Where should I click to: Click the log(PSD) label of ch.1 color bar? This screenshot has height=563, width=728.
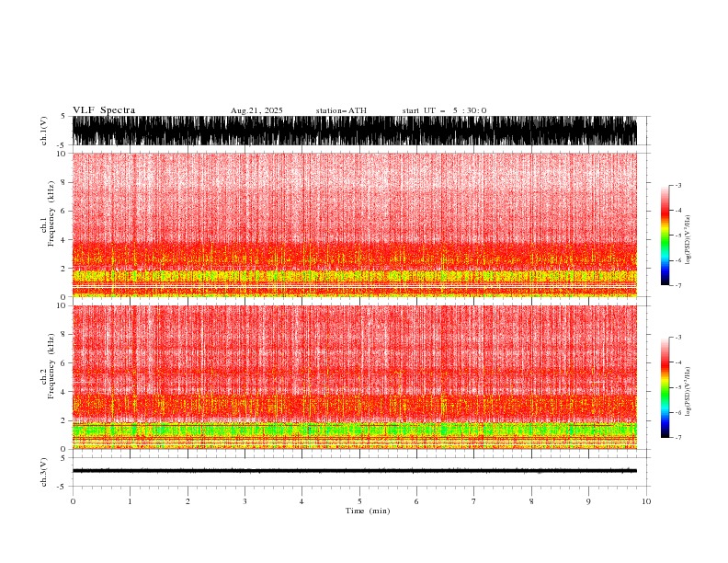(688, 240)
